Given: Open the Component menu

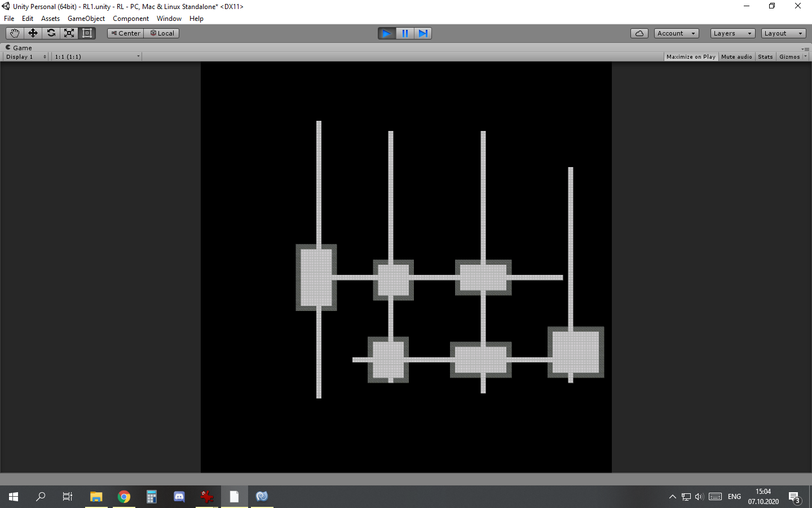Looking at the screenshot, I should (x=131, y=19).
